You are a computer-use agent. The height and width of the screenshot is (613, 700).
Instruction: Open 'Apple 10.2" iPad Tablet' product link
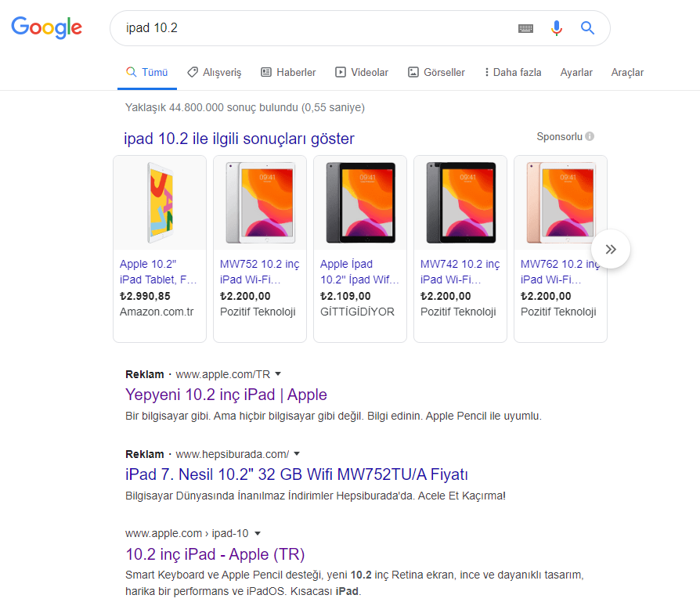[x=158, y=272]
